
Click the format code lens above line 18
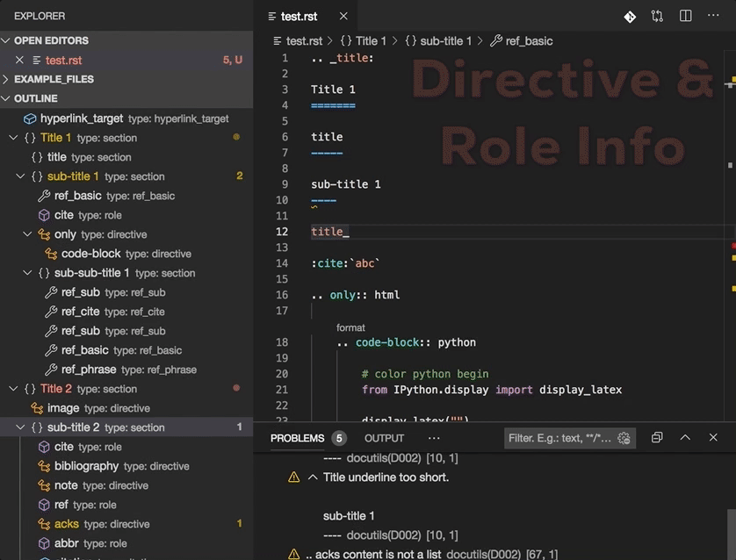pyautogui.click(x=350, y=328)
